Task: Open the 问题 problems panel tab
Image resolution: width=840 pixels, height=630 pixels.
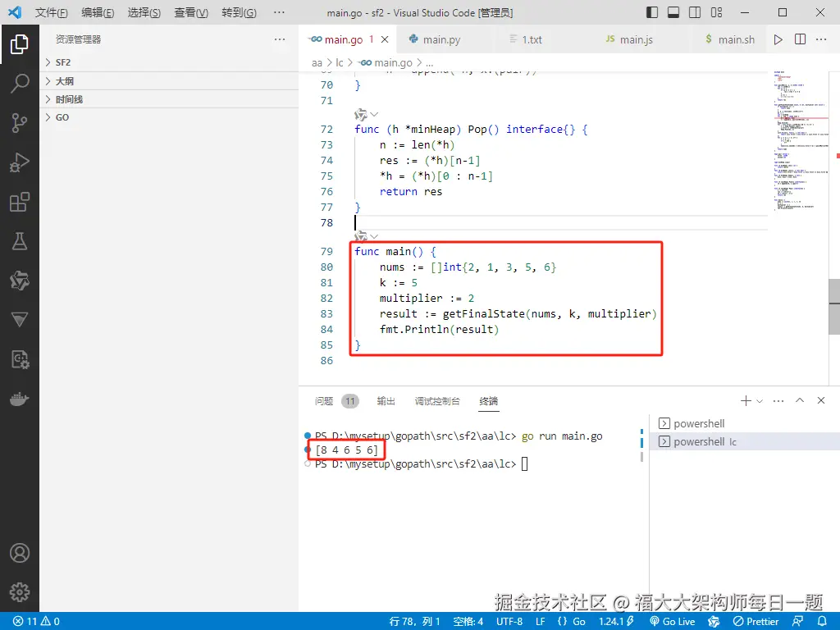Action: 336,401
